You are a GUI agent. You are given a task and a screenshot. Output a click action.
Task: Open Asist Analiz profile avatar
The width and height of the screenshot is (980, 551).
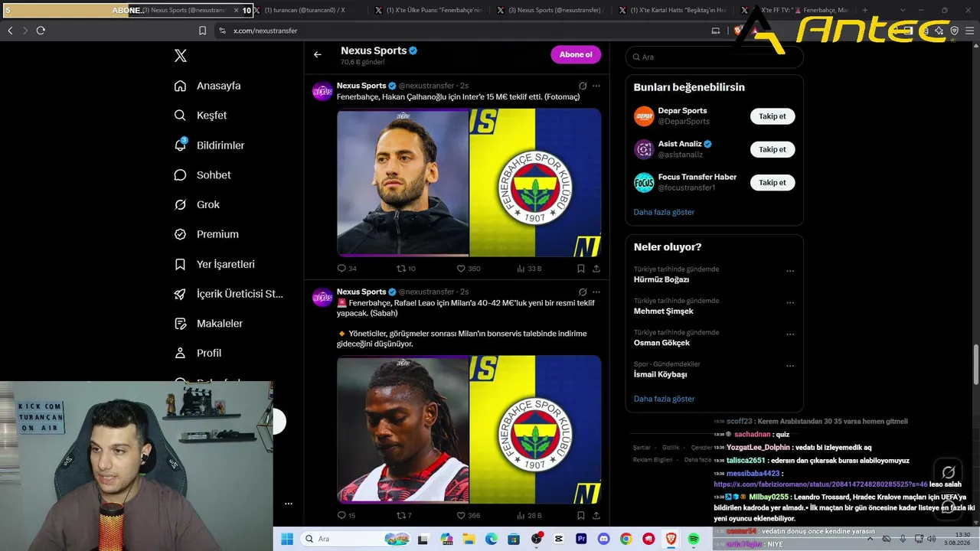click(644, 149)
